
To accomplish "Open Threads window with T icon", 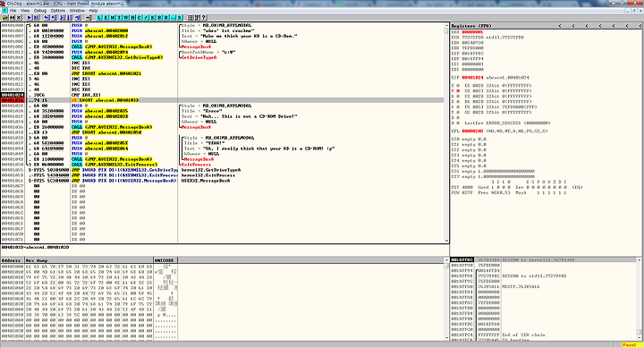I will point(119,18).
